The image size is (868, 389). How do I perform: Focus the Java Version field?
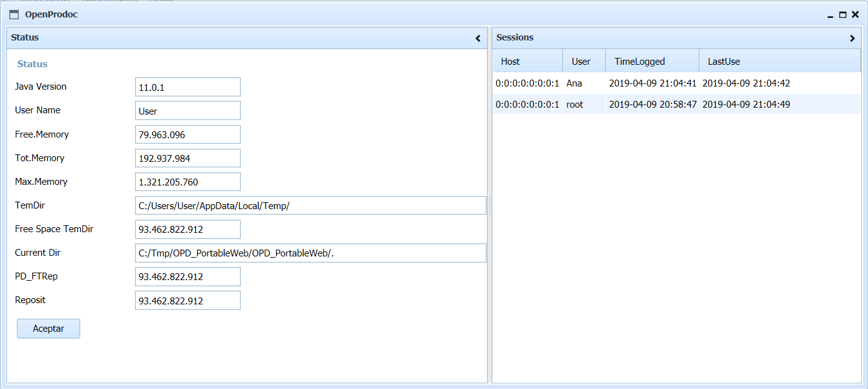(x=188, y=87)
